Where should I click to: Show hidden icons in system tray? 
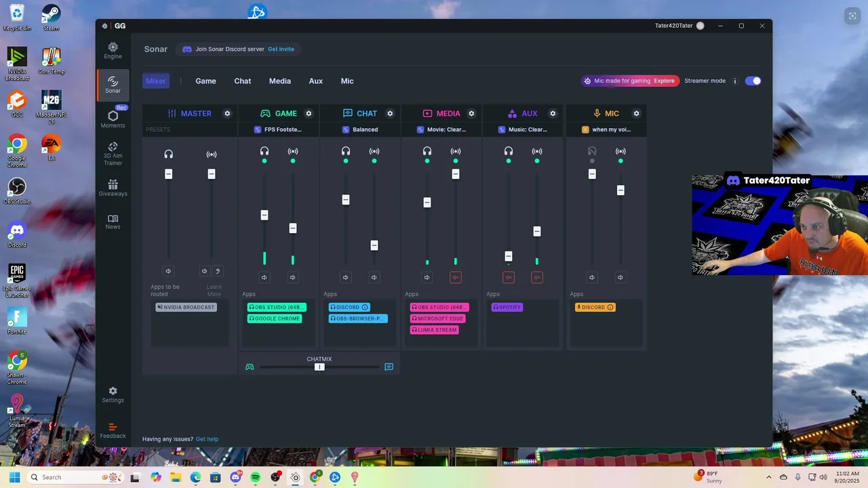point(768,477)
